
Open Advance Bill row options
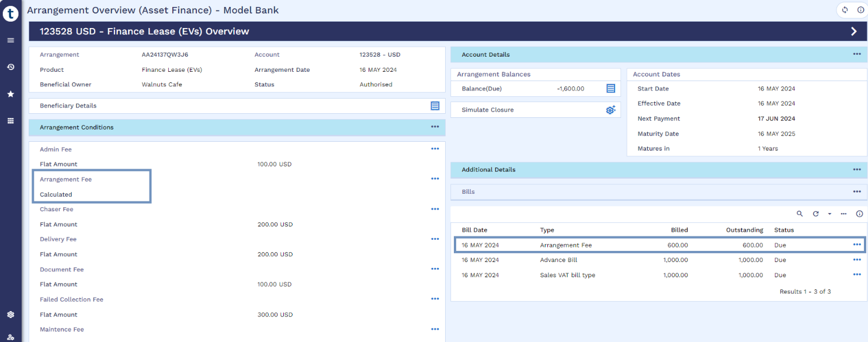click(857, 260)
